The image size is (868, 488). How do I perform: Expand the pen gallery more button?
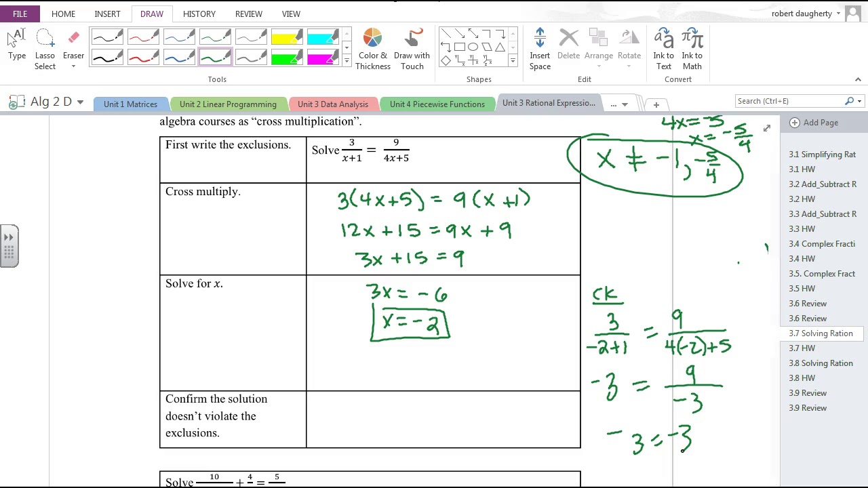[x=347, y=61]
